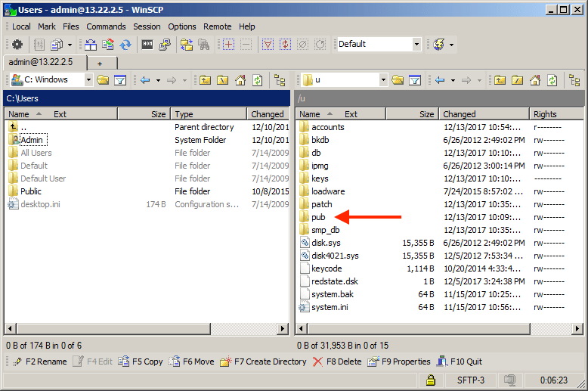Viewport: 588px width, 391px height.
Task: Open preferences gear icon in toolbar
Action: (x=17, y=45)
